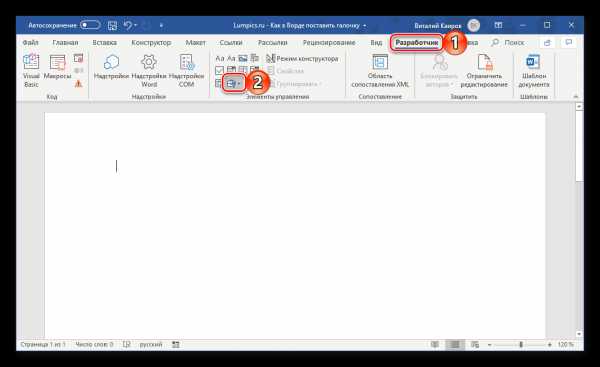Switch to the Вставка tab
This screenshot has width=600, height=367.
coord(104,42)
